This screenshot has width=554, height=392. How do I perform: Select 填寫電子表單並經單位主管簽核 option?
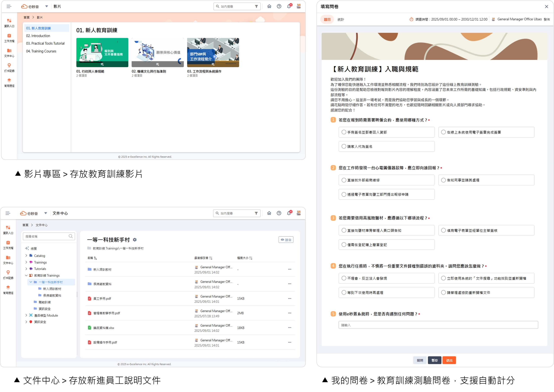click(x=443, y=231)
